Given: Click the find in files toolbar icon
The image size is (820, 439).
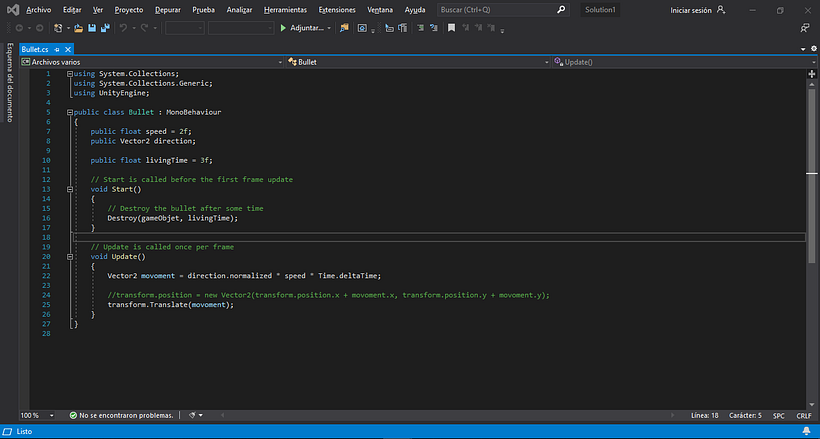Looking at the screenshot, I should pyautogui.click(x=344, y=28).
